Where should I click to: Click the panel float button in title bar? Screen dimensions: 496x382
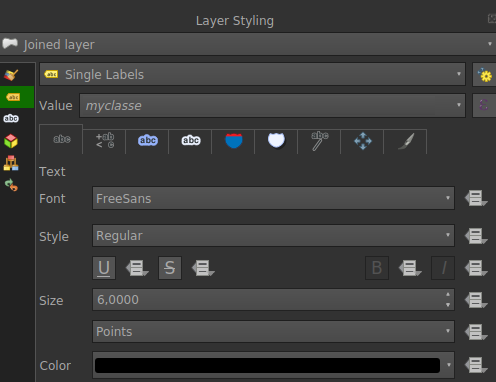click(x=492, y=18)
